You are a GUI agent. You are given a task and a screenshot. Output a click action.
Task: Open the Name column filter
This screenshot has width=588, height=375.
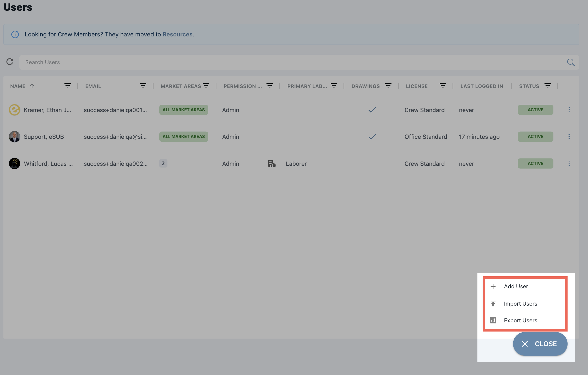(x=67, y=86)
